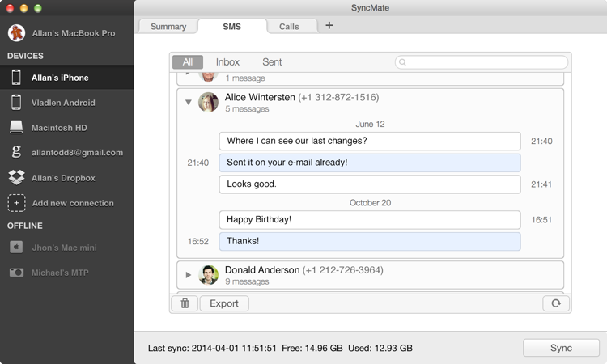The width and height of the screenshot is (607, 364).
Task: Click the Last sync timestamp text
Action: [212, 348]
